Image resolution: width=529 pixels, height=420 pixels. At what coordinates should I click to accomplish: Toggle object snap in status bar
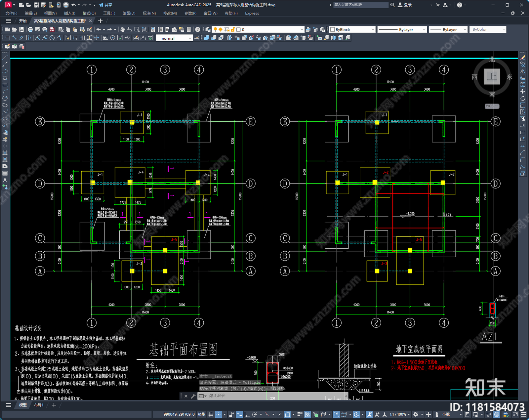tap(287, 414)
